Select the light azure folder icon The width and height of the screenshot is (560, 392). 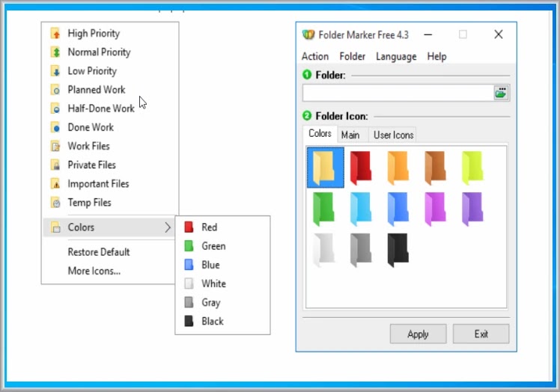361,209
